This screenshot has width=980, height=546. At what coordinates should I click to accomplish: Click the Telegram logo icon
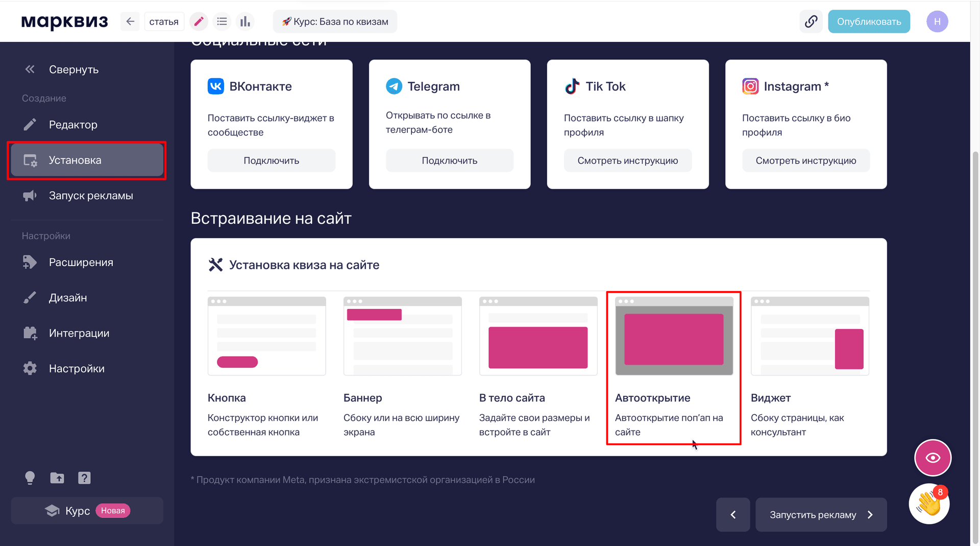click(394, 86)
